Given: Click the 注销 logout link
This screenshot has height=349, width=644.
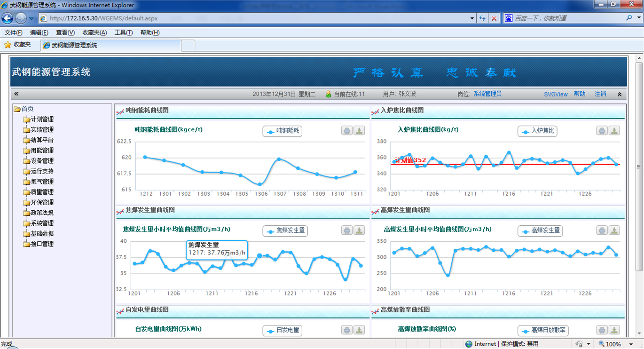Looking at the screenshot, I should 600,94.
